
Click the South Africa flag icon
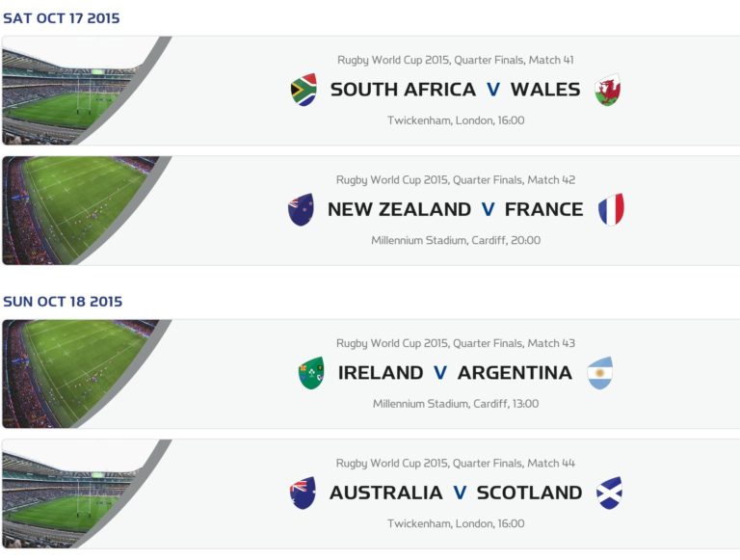pos(304,90)
